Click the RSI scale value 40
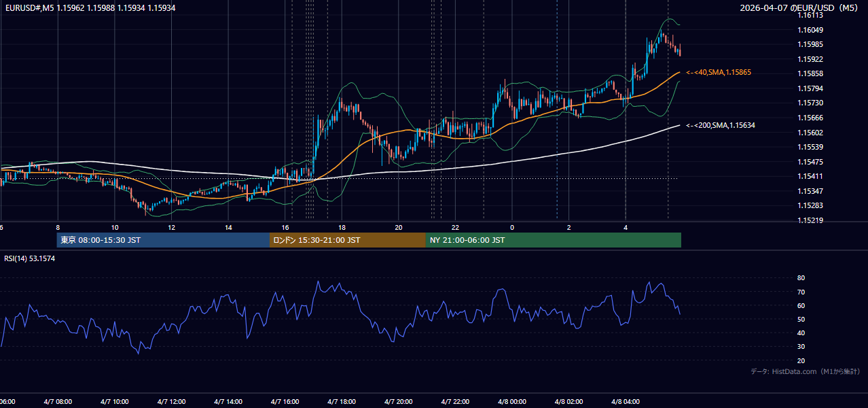Image resolution: width=868 pixels, height=408 pixels. point(801,333)
